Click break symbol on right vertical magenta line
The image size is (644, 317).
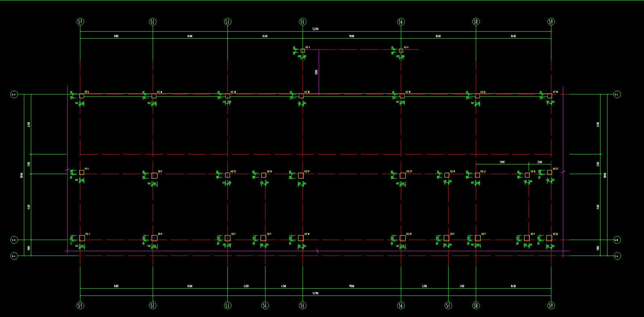point(563,172)
